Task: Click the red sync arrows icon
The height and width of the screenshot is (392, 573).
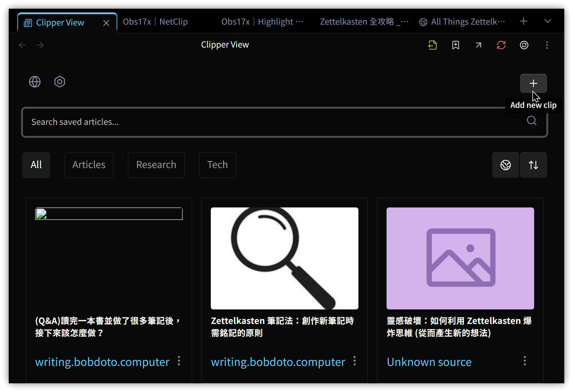Action: click(x=501, y=45)
